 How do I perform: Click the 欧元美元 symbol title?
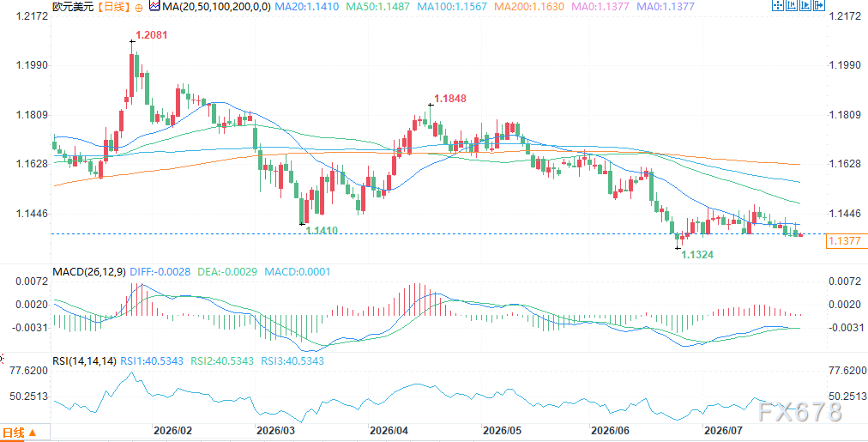point(72,7)
